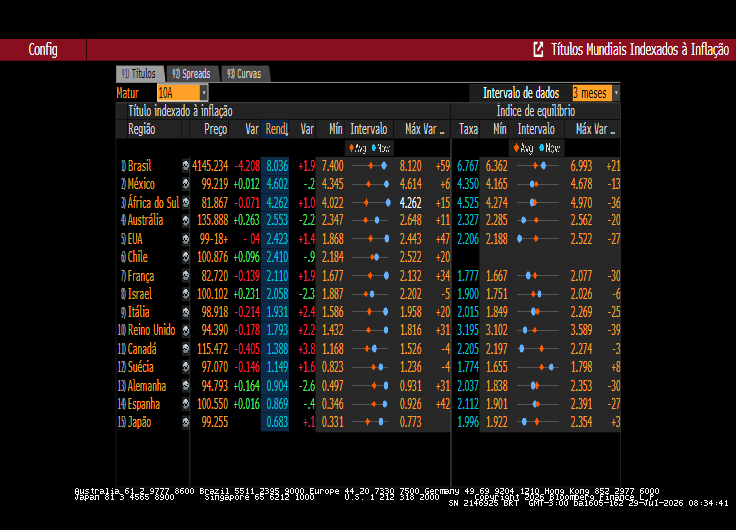Click the small icon next to Canadá
The height and width of the screenshot is (530, 736).
186,349
